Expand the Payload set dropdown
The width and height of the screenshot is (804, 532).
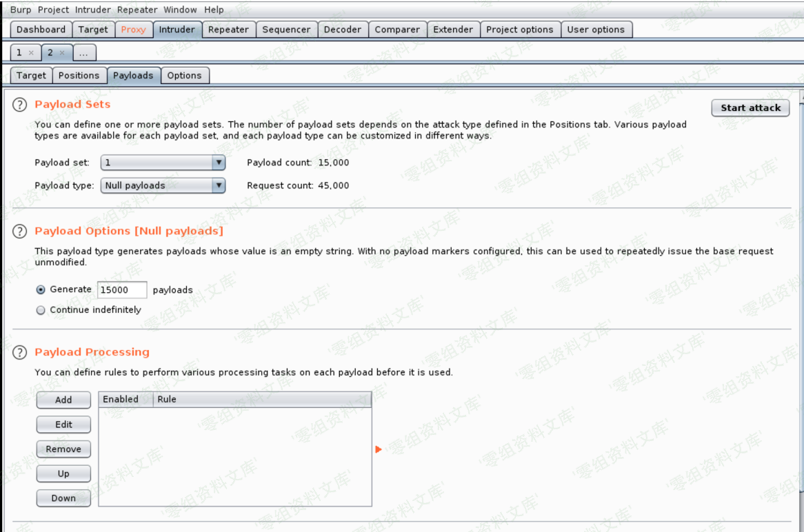pyautogui.click(x=218, y=163)
